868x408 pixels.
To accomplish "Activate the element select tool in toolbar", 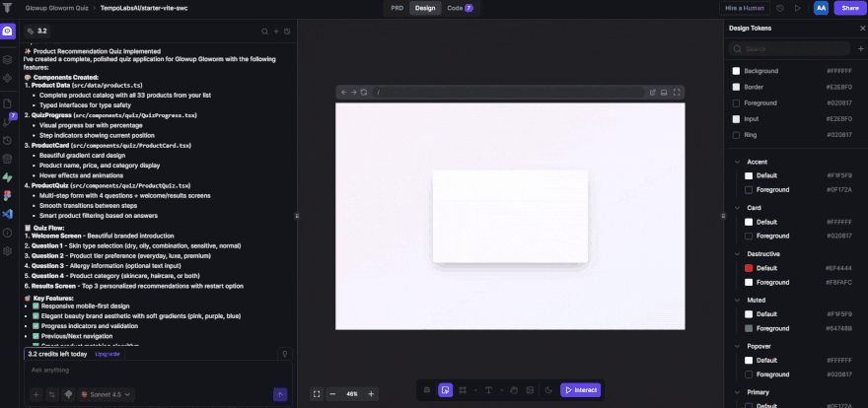I will [446, 390].
